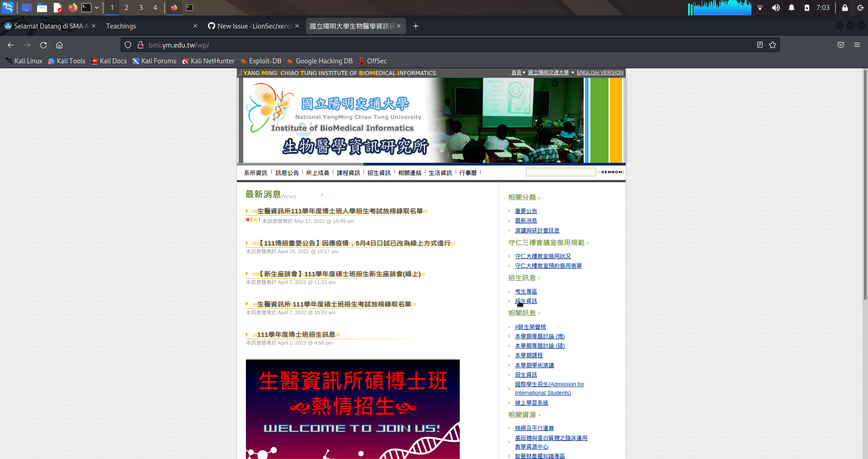Click the site search input box
Image resolution: width=868 pixels, height=459 pixels.
(561, 172)
